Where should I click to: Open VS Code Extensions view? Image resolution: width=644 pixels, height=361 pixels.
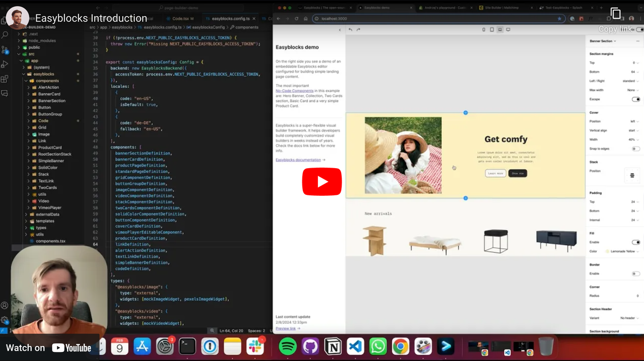coord(5,79)
